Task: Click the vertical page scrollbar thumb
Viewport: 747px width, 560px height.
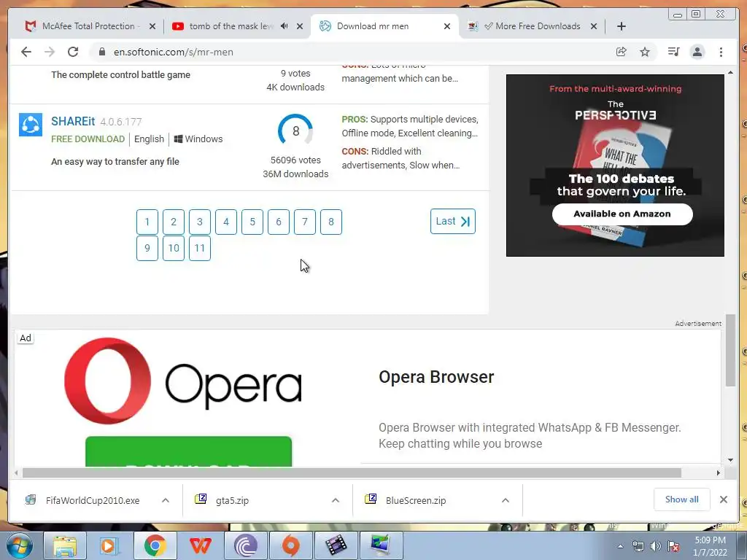Action: click(730, 350)
